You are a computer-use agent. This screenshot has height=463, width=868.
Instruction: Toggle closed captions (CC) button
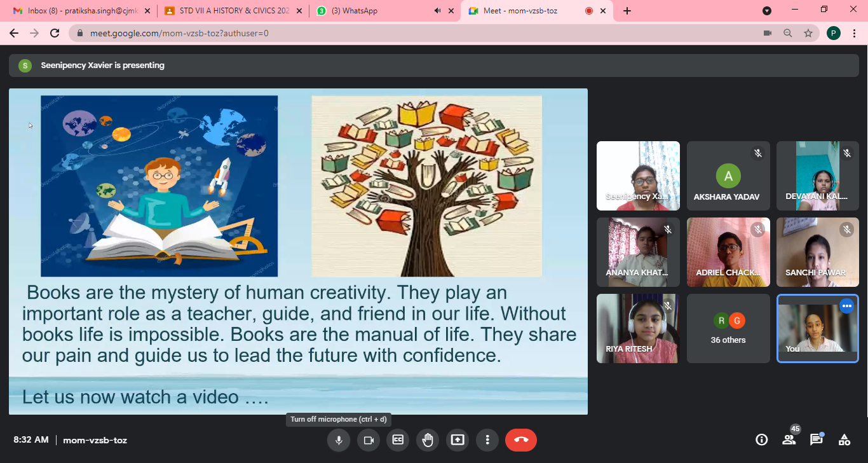[x=398, y=440]
